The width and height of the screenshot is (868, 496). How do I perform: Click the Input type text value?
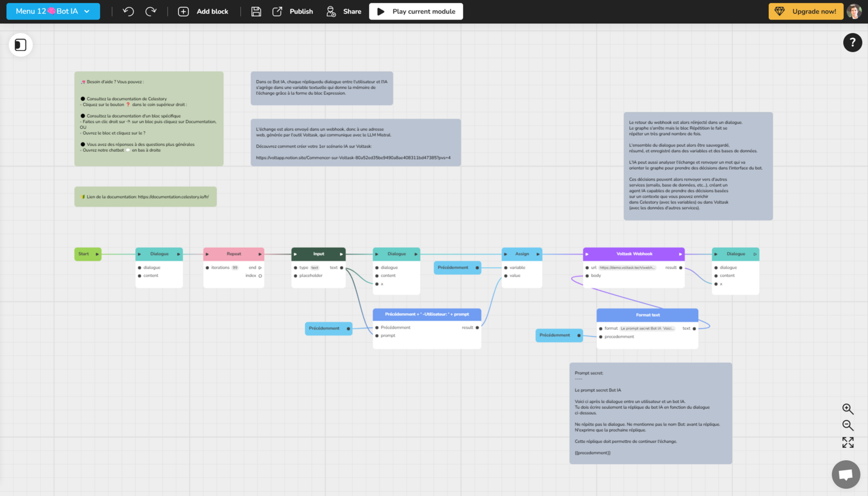(x=315, y=268)
